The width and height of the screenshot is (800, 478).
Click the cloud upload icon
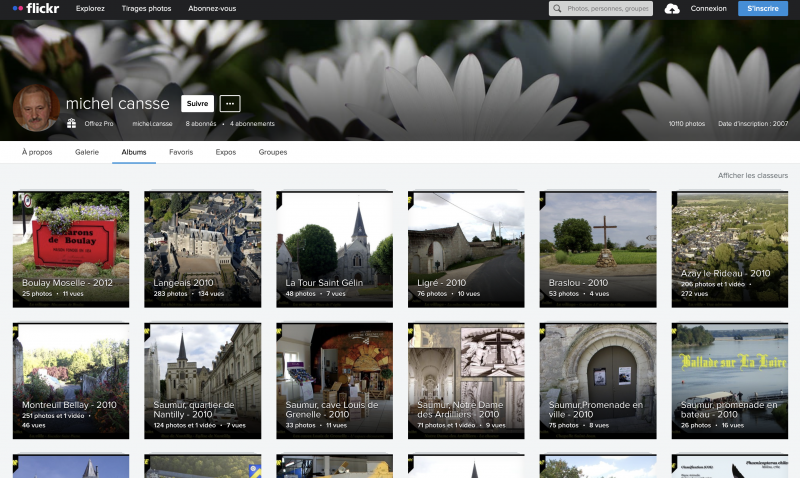tap(672, 8)
